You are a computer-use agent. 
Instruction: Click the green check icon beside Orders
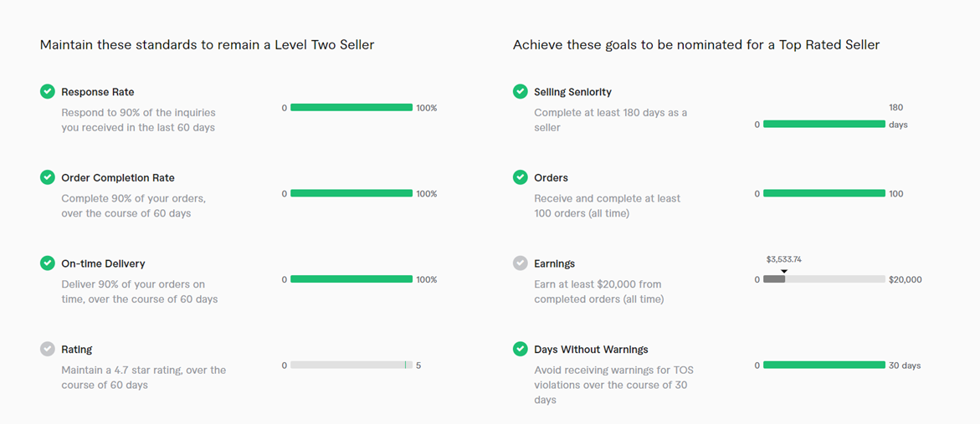tap(521, 178)
